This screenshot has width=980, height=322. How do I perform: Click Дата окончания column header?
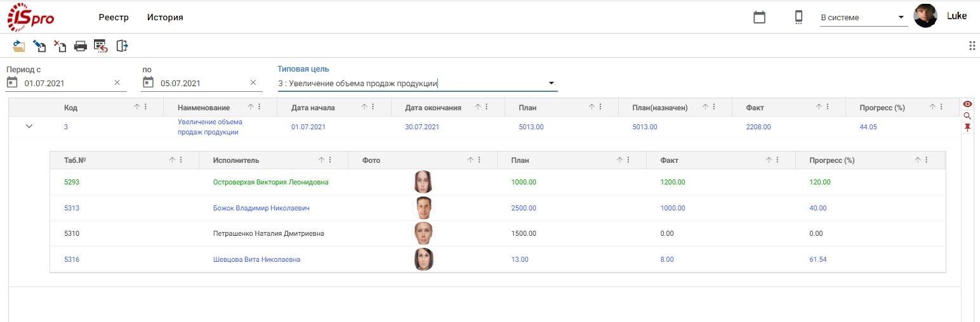click(433, 107)
